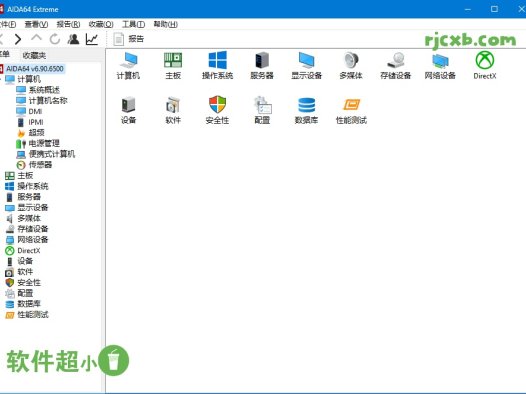Image resolution: width=526 pixels, height=394 pixels.
Task: Select 设备 in the left tree
Action: click(19, 261)
